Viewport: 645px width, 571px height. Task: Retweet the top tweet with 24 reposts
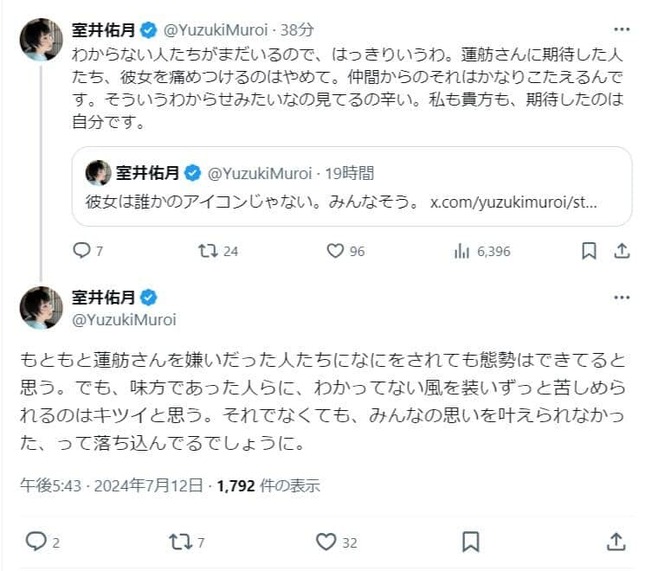209,250
